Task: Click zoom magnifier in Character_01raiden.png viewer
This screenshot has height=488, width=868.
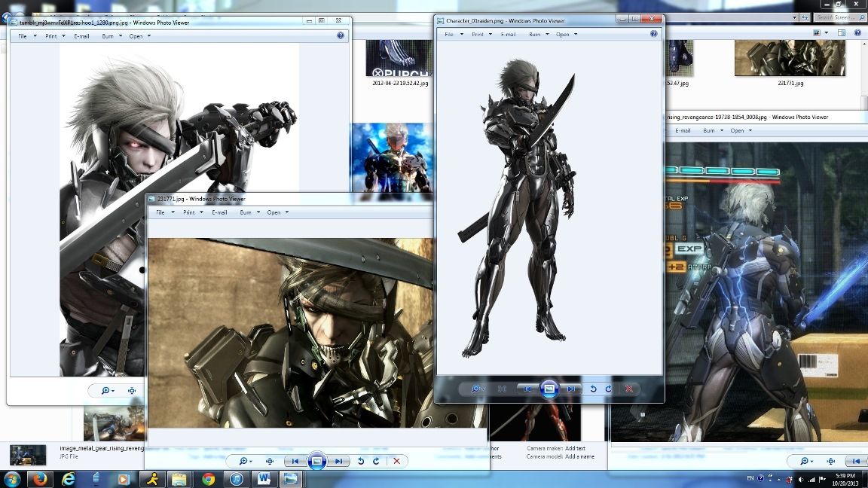Action: pos(477,389)
